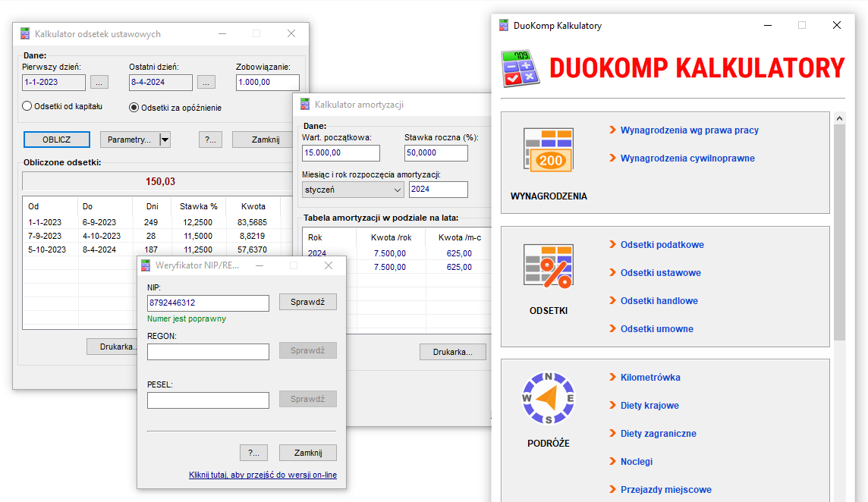Screen dimensions: 868x502
Task: Select the 2024 row in amortization table
Action: [x=396, y=253]
